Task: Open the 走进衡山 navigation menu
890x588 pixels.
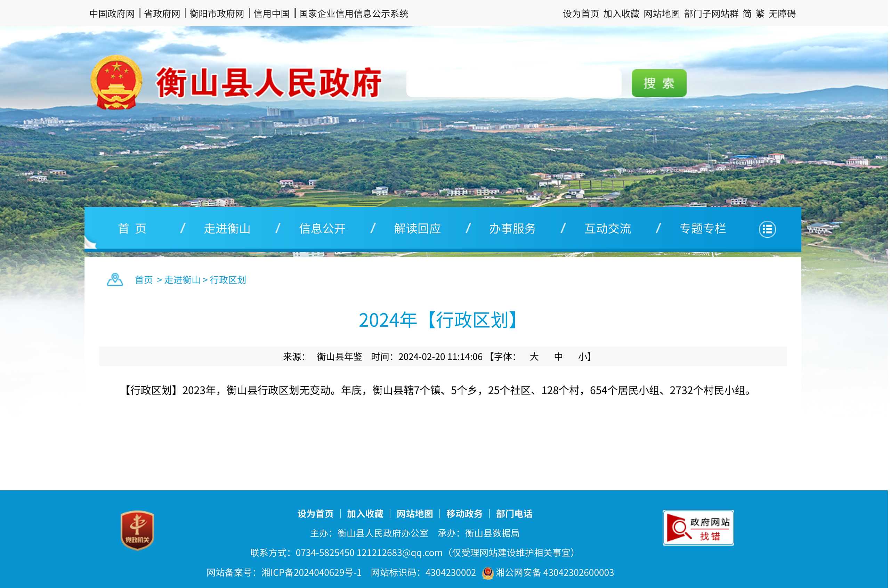Action: tap(227, 228)
